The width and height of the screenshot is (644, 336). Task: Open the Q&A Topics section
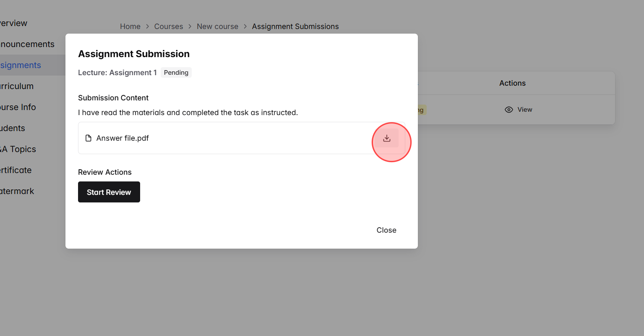(18, 149)
